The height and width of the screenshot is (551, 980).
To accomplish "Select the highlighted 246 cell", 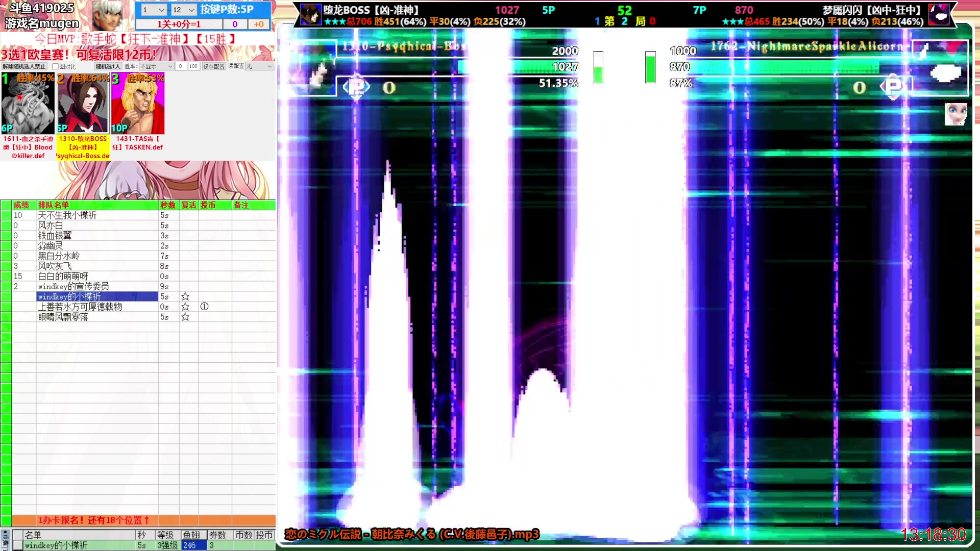I will coord(194,545).
